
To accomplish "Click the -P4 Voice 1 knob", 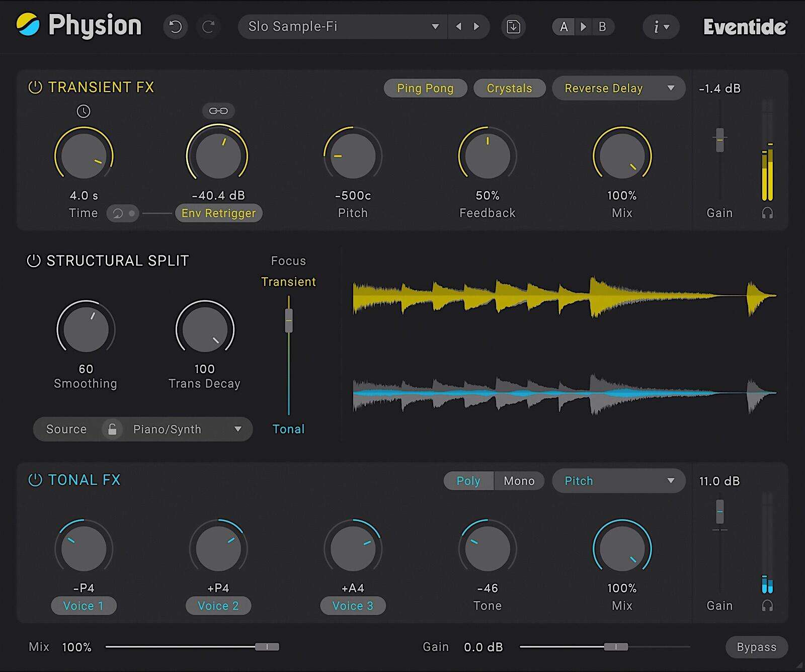I will point(84,548).
